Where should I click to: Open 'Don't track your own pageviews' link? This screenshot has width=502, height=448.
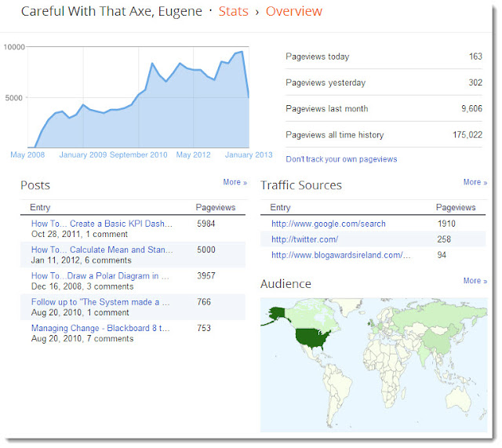(341, 159)
